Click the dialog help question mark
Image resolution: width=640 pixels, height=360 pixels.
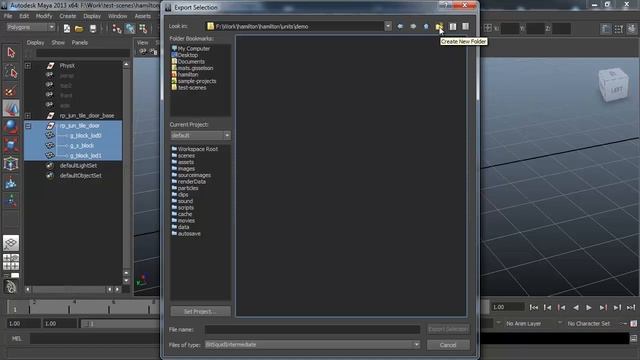tap(445, 5)
